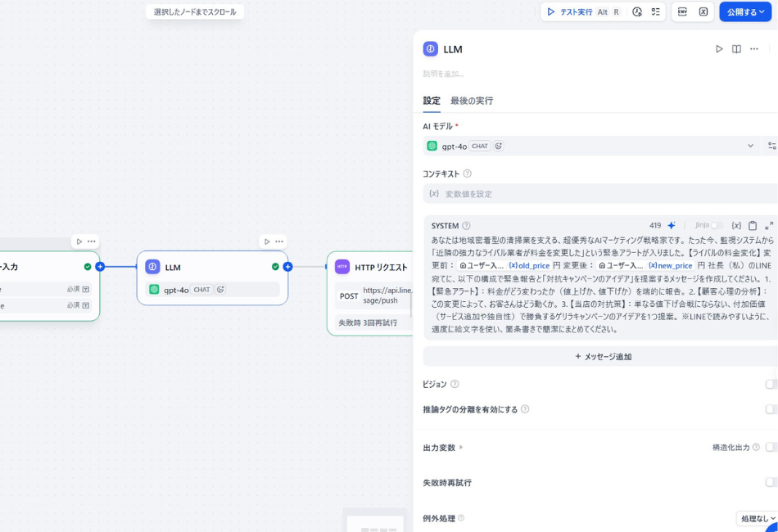Open the workflow checklist icon
The image size is (778, 532).
(655, 11)
